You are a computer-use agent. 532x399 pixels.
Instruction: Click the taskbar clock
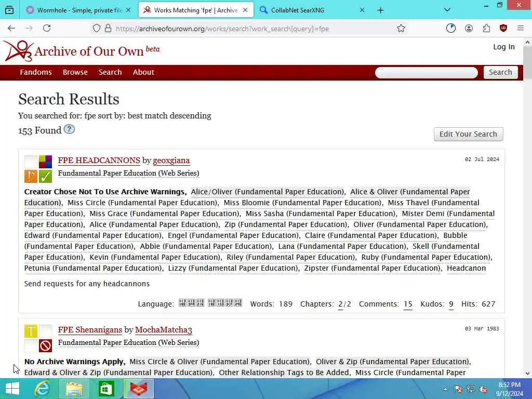509,389
